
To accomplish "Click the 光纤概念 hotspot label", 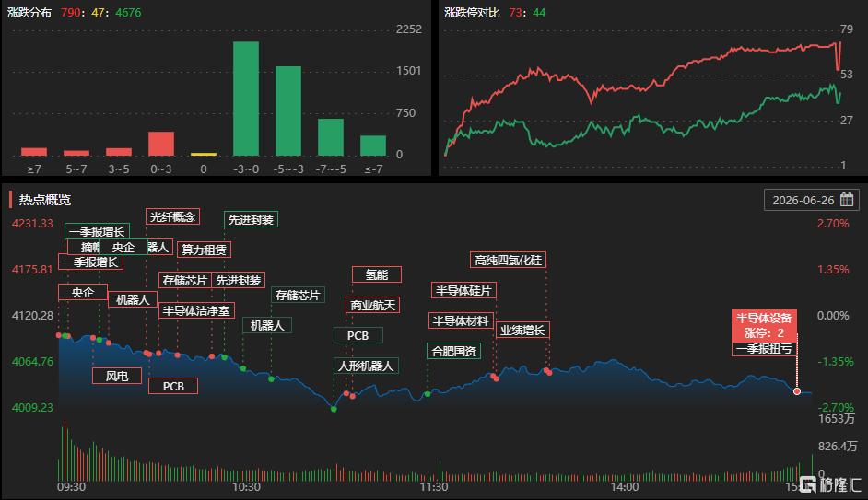I will 172,216.
